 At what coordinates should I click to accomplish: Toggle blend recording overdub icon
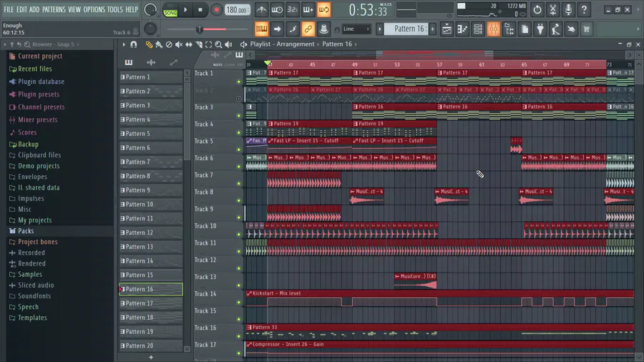pos(308,9)
